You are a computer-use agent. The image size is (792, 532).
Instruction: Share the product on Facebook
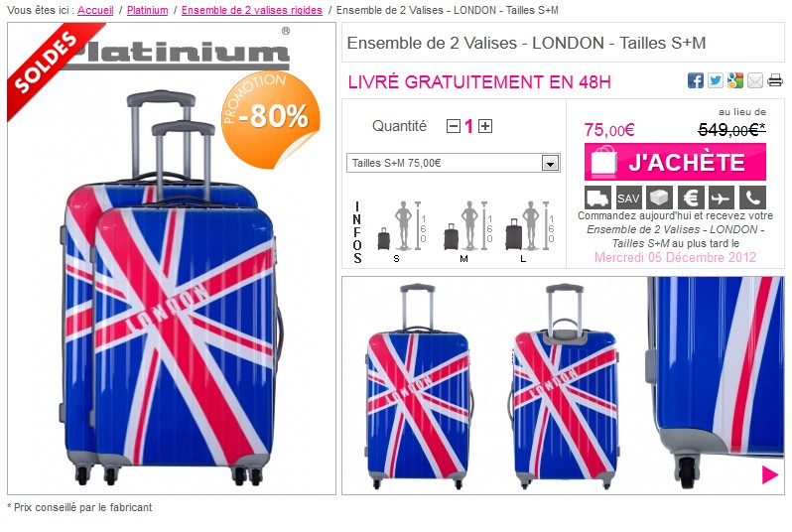pyautogui.click(x=695, y=80)
